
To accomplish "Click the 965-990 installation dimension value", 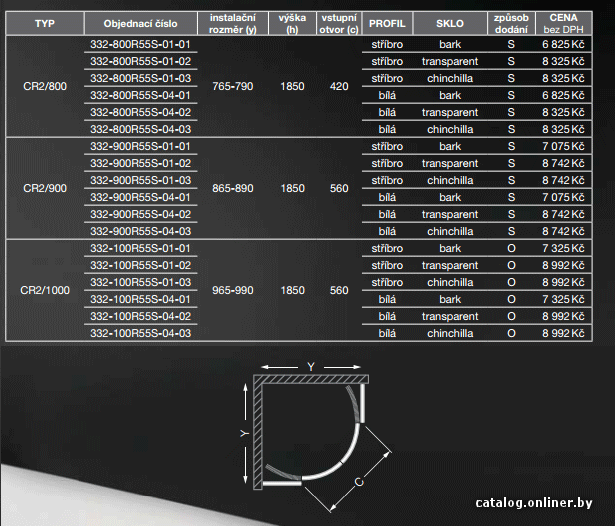I will pyautogui.click(x=233, y=290).
